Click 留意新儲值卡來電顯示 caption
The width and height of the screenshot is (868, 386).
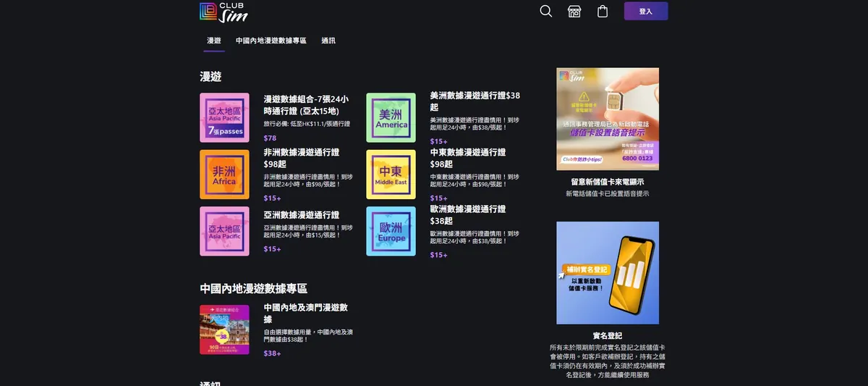(x=608, y=182)
